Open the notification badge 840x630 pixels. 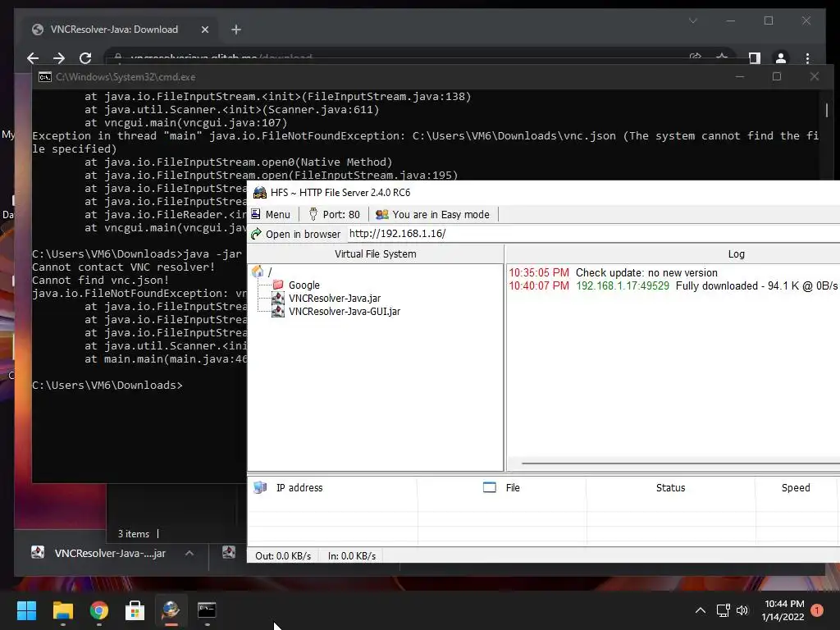[x=817, y=610]
